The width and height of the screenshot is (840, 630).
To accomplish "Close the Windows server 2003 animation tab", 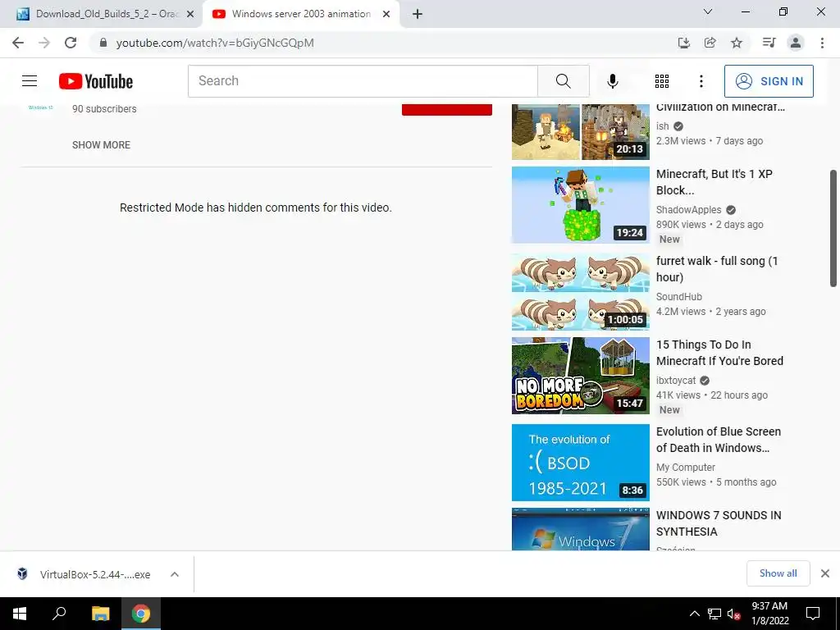I will [x=386, y=15].
